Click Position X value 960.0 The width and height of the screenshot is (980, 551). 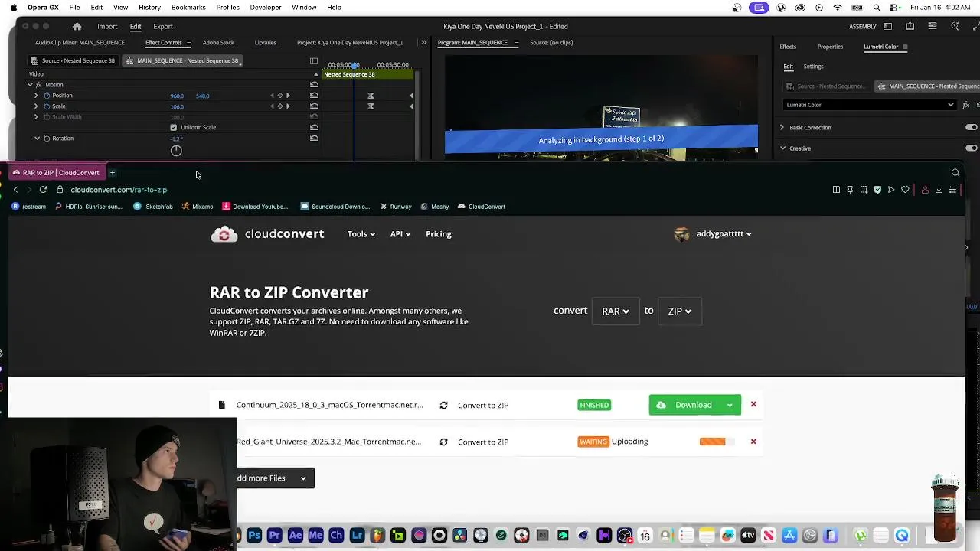tap(177, 96)
